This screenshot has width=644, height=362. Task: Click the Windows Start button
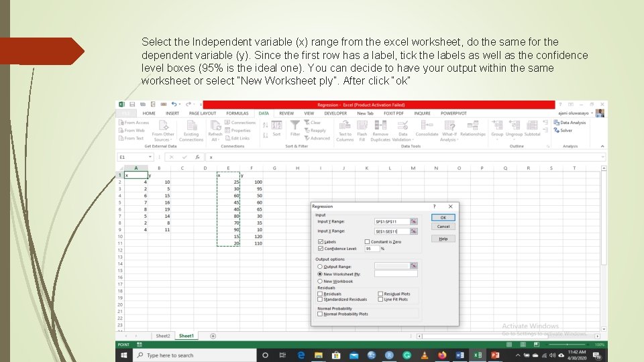124,355
